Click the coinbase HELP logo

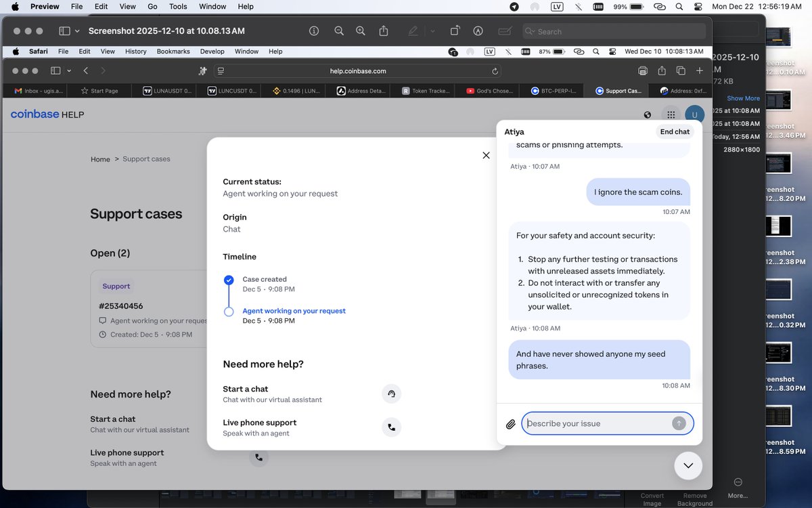point(47,114)
